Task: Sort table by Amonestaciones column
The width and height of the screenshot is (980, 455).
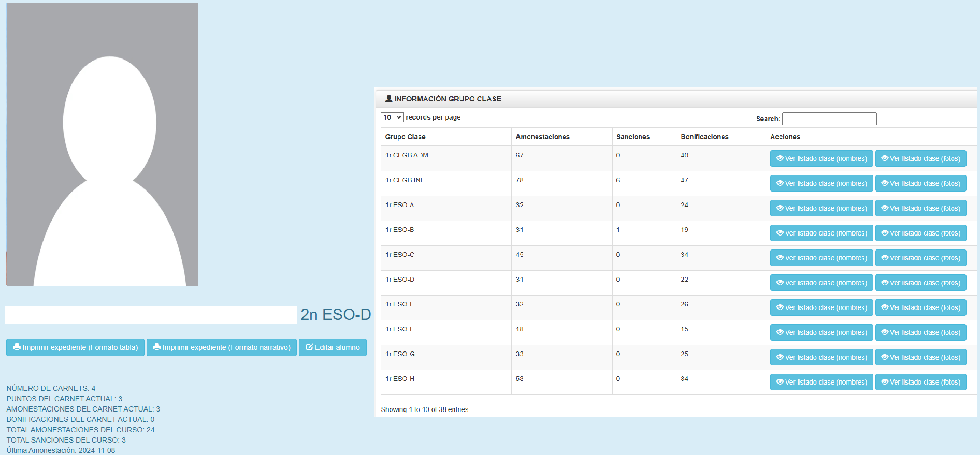Action: pos(542,137)
